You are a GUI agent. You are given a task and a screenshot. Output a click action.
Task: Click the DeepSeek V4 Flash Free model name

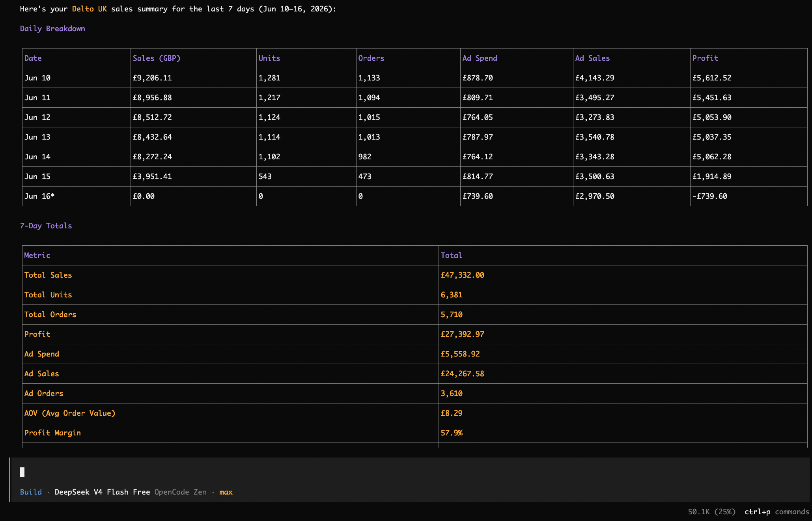pos(102,492)
